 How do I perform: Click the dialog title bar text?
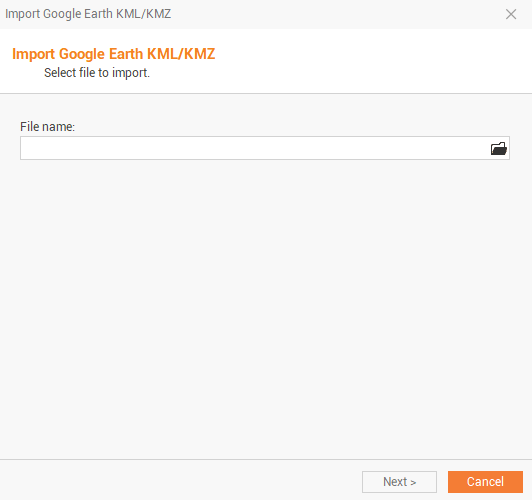[88, 14]
